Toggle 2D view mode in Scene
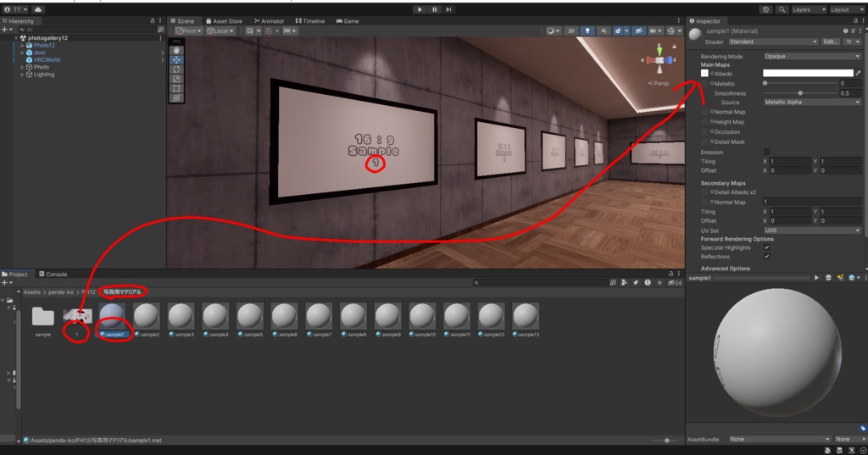868x455 pixels. (570, 31)
